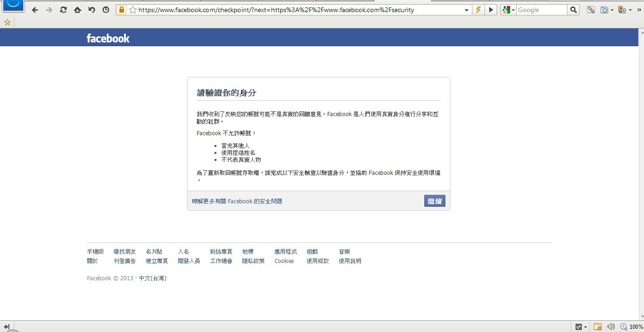This screenshot has height=332, width=644.
Task: Change language via 中文(台灣) link
Action: (152, 278)
